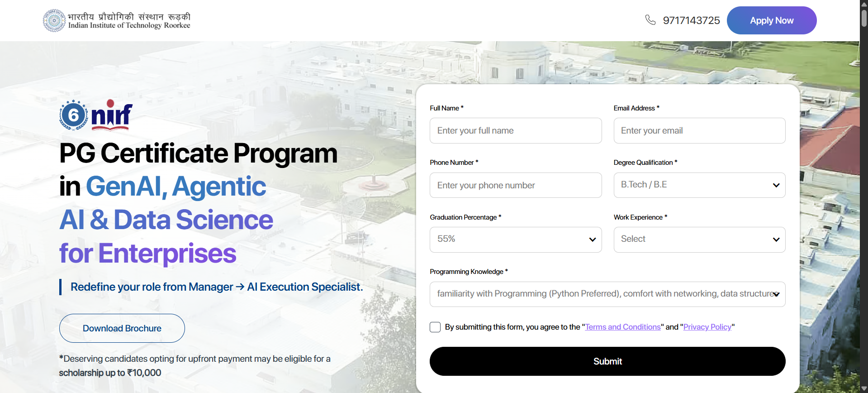868x393 pixels.
Task: Click the Full Name input field
Action: pyautogui.click(x=516, y=131)
